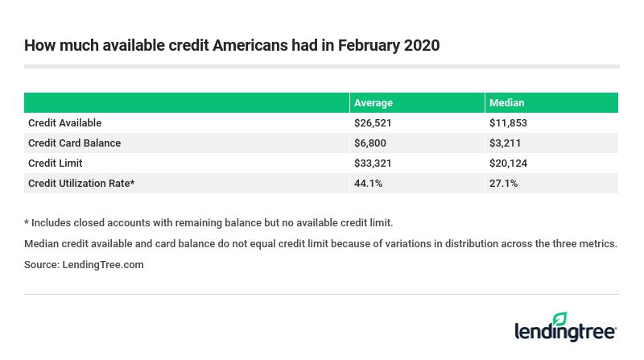Select the $26,521 average value cell
The height and width of the screenshot is (360, 644).
[x=373, y=123]
